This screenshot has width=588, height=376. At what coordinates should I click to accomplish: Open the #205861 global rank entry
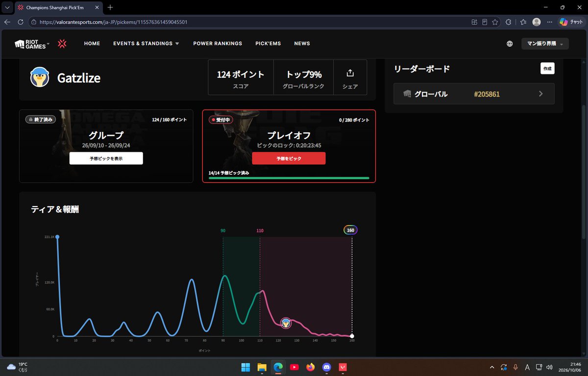click(487, 94)
